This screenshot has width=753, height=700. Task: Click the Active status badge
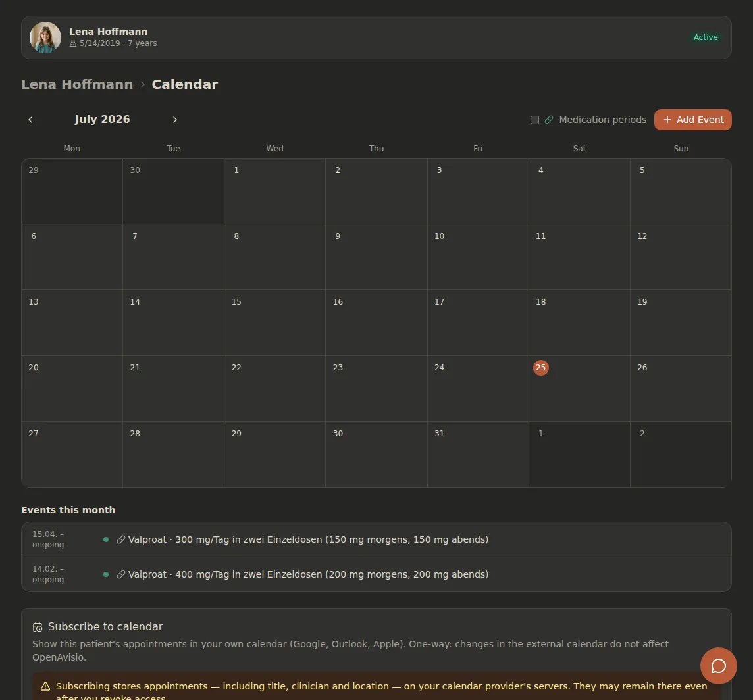[x=706, y=37]
